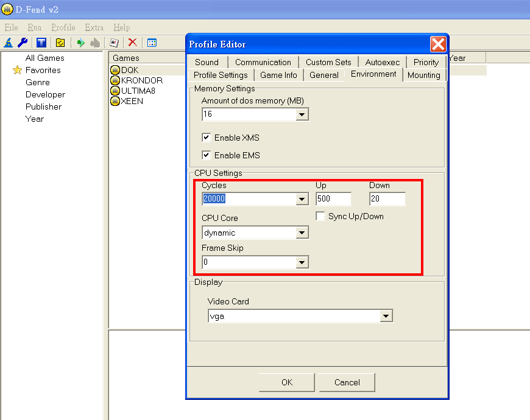Select the KRONDOR game entry
530x420 pixels.
point(141,80)
